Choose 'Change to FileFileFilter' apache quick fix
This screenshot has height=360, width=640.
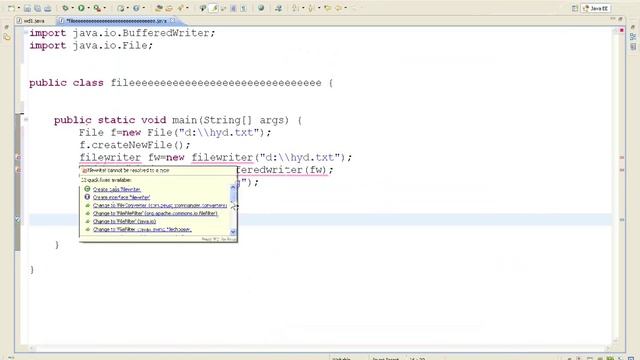click(156, 213)
